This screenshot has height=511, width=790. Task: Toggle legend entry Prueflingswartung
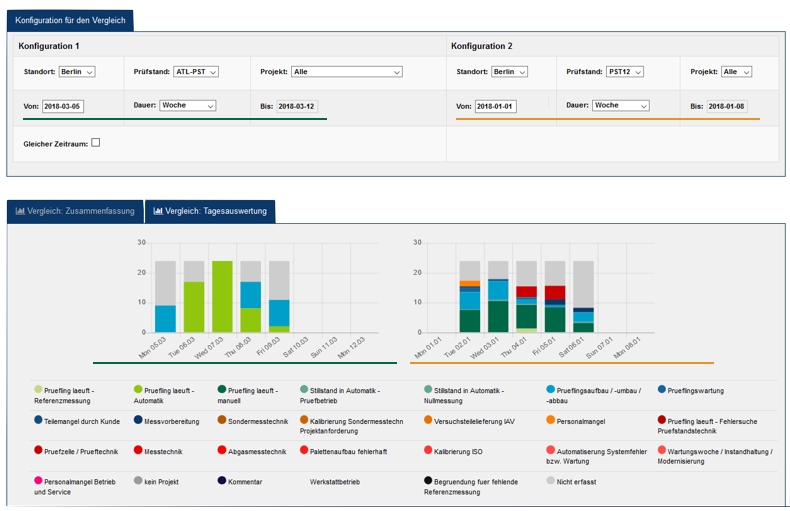(691, 390)
